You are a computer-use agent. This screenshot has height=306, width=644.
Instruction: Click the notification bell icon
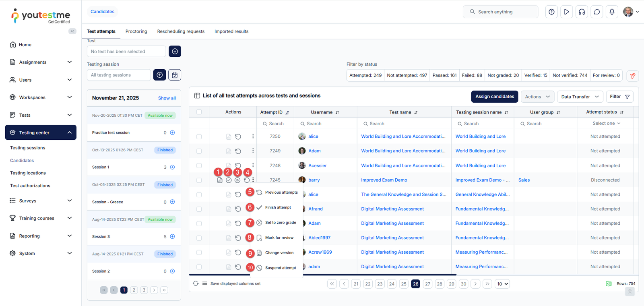click(612, 12)
